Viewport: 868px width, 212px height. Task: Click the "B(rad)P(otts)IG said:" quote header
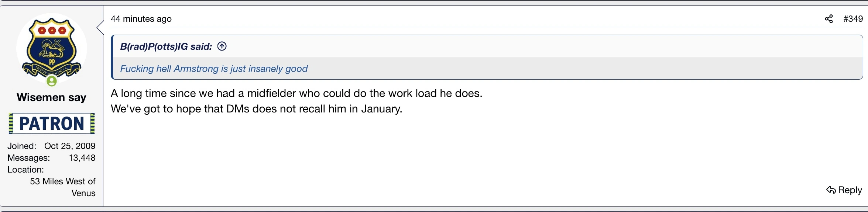pos(166,46)
